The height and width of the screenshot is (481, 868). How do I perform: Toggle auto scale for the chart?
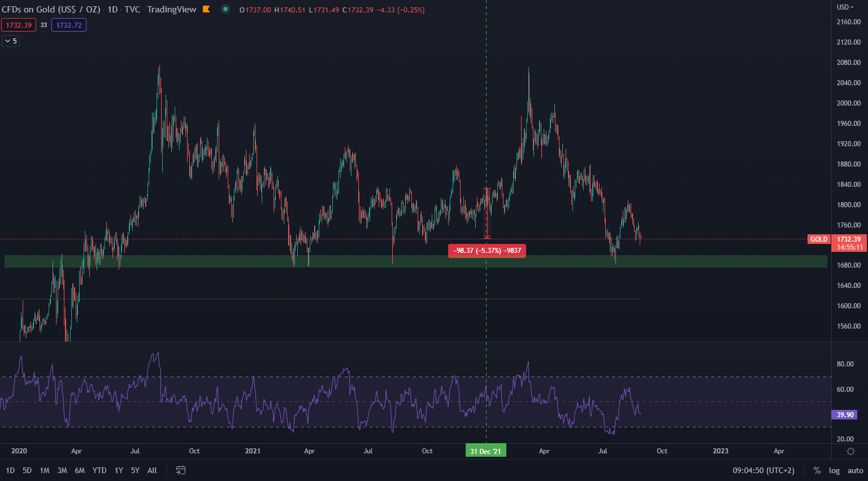(855, 470)
